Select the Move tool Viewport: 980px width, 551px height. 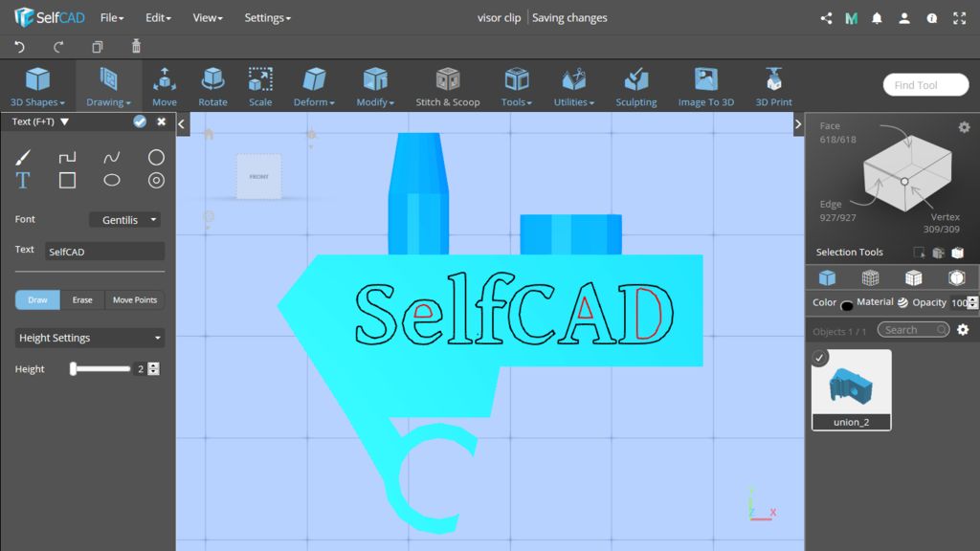[x=165, y=87]
